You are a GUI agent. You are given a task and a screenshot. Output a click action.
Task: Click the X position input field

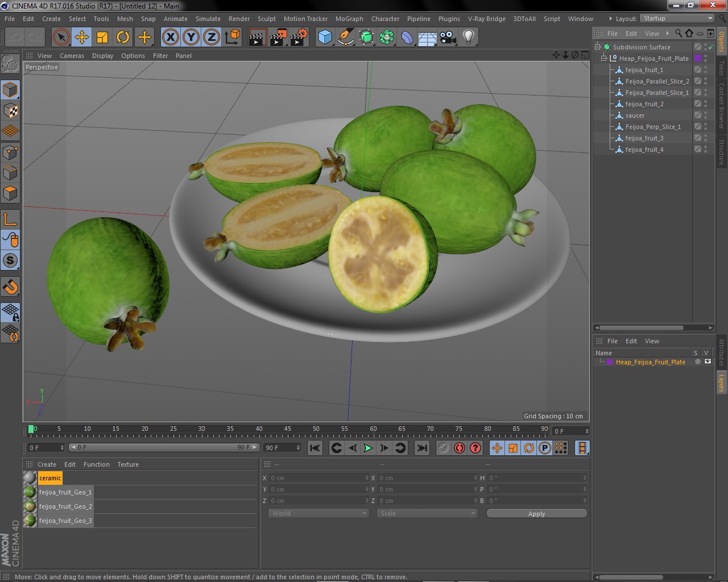coord(319,478)
